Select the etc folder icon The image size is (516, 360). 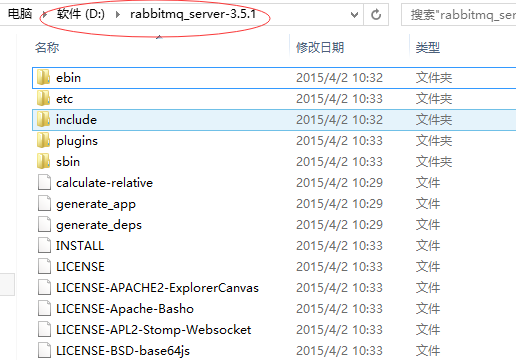click(x=44, y=98)
